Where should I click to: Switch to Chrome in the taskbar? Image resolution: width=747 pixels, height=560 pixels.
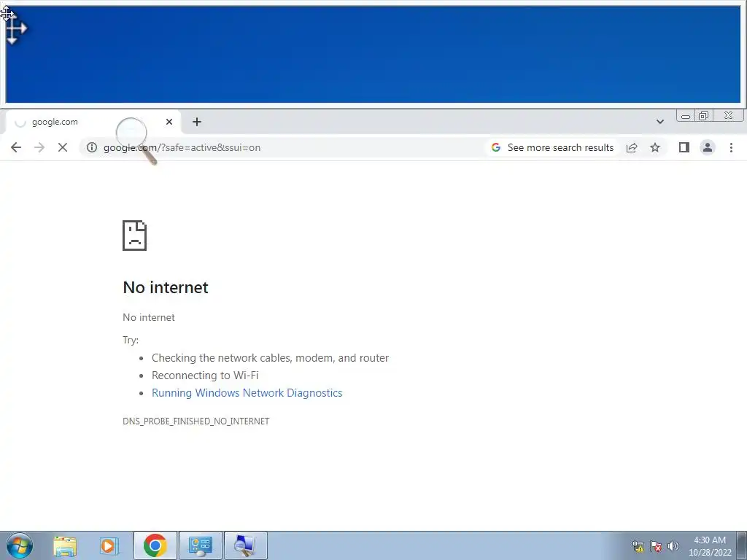(155, 545)
